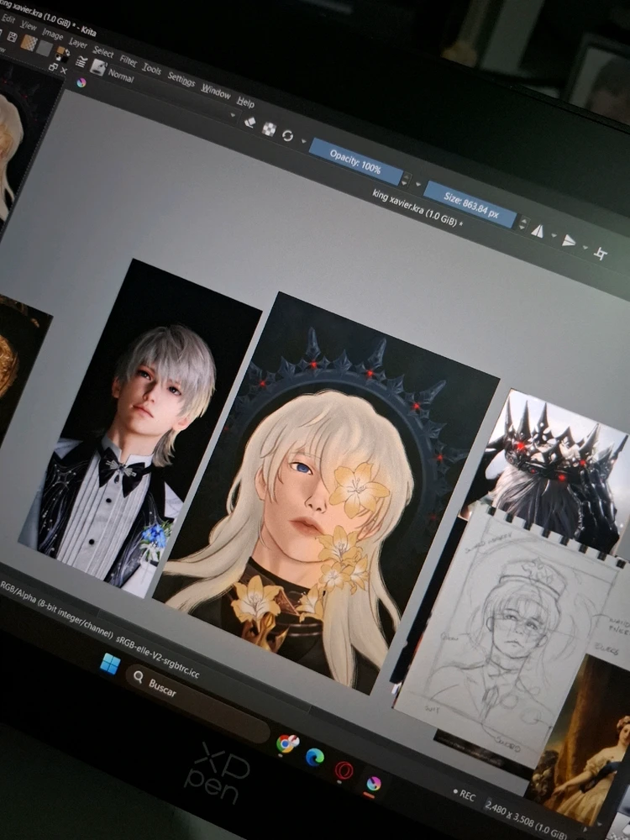The image size is (630, 840).
Task: Adjust the Opacity 100% slider
Action: [355, 161]
